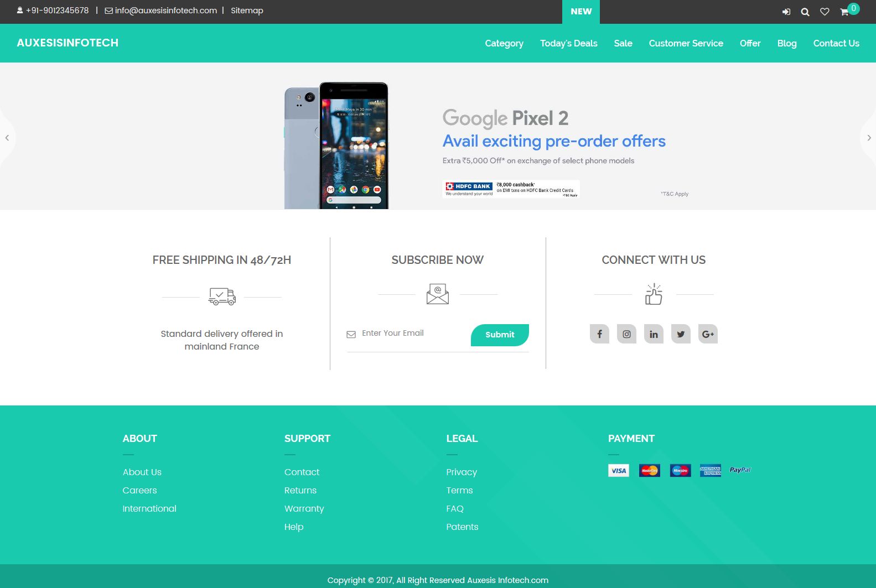The height and width of the screenshot is (588, 876).
Task: Select the NEW tab in top bar
Action: pos(581,12)
